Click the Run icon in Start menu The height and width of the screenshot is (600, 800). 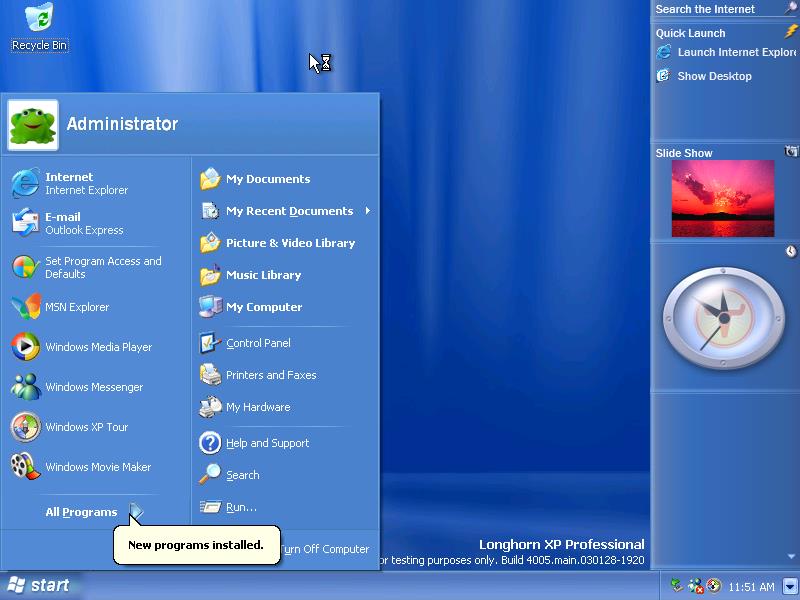210,507
